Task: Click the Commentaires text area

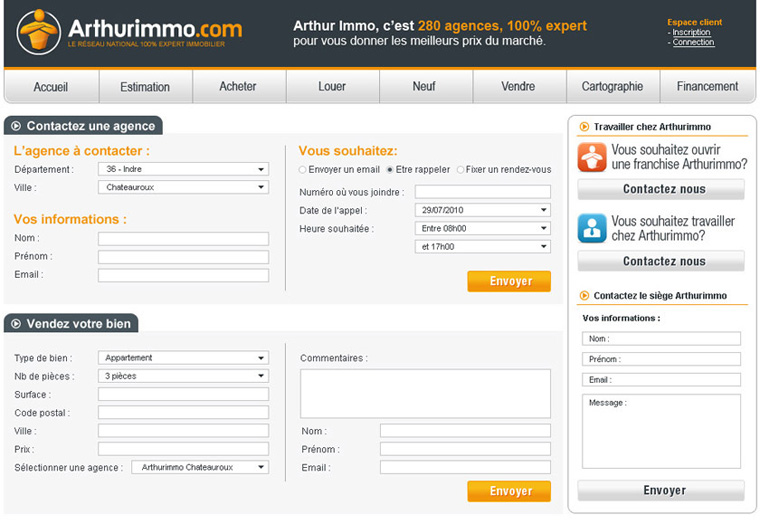Action: point(426,394)
